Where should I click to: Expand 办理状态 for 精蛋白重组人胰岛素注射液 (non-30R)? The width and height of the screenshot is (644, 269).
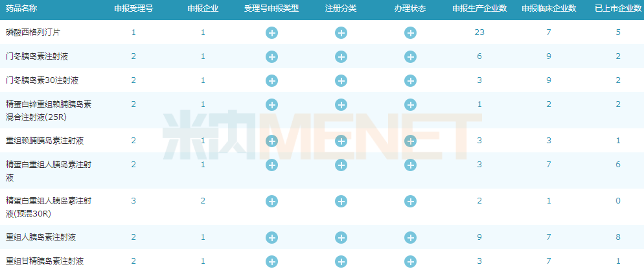[410, 165]
